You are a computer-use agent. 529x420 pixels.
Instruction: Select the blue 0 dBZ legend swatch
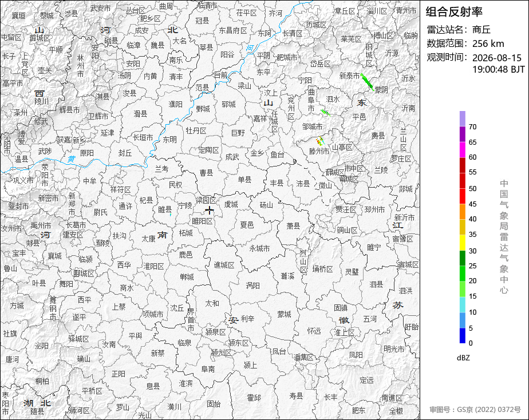[463, 336]
